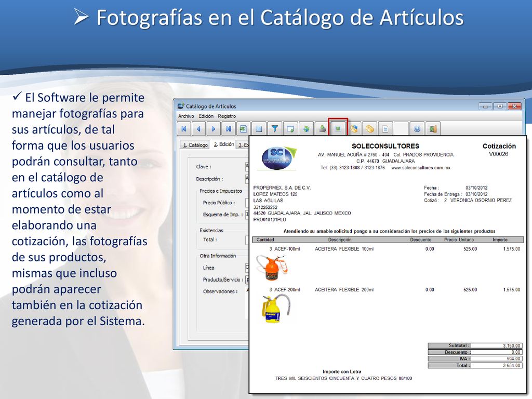The image size is (532, 399).
Task: Jump to last record button
Action: pyautogui.click(x=229, y=129)
